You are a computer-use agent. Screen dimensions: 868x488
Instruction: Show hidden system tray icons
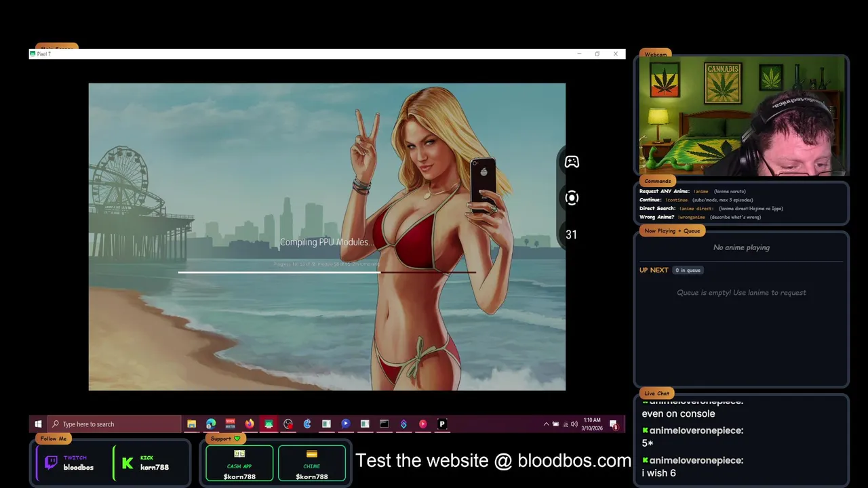click(x=546, y=424)
